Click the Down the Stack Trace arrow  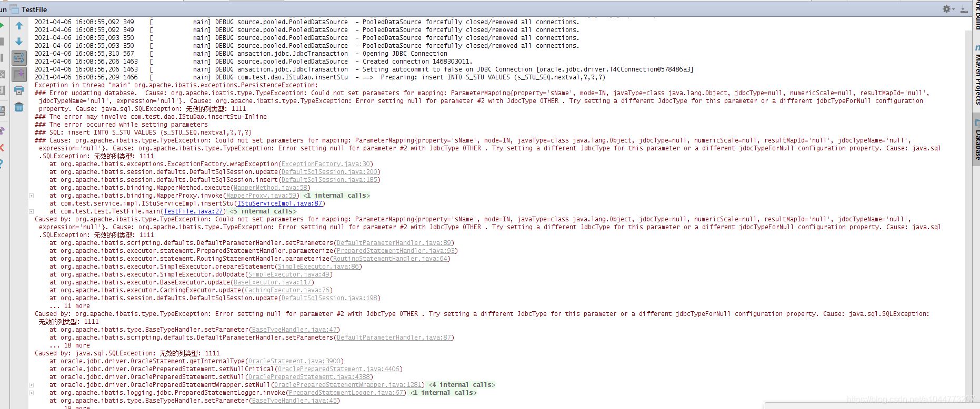click(x=19, y=42)
